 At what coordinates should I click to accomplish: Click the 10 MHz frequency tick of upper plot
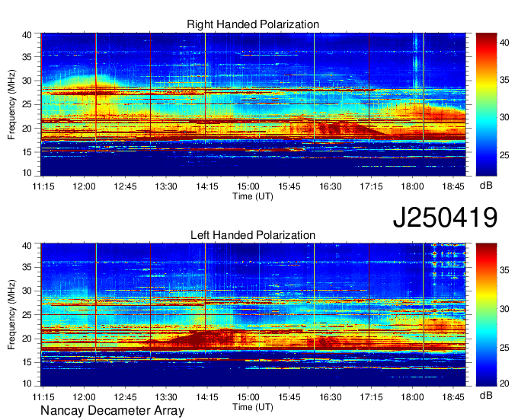click(x=27, y=173)
